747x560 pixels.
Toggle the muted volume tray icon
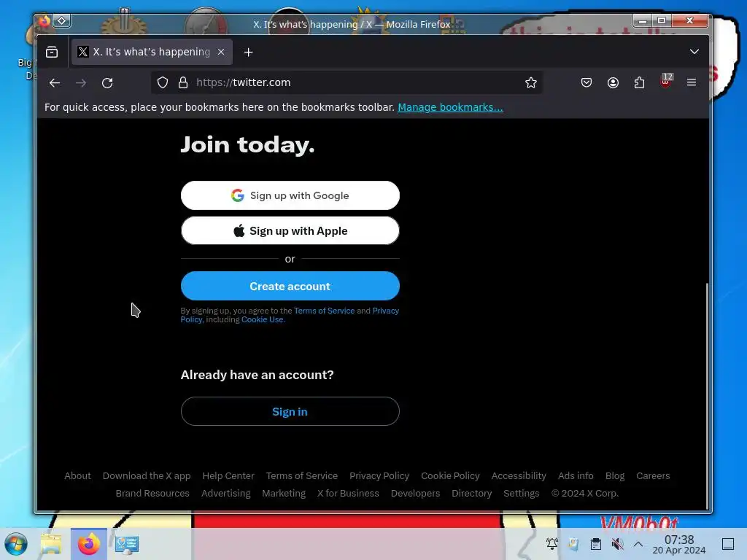pos(617,543)
